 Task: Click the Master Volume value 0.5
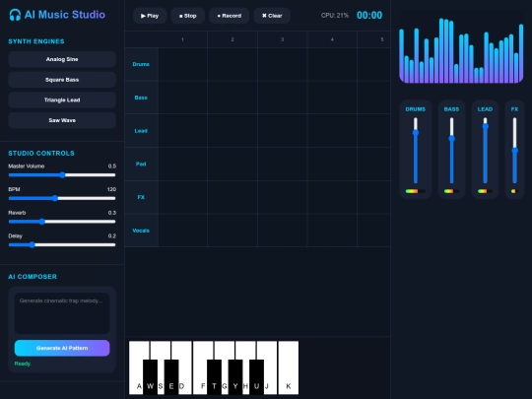(x=112, y=166)
